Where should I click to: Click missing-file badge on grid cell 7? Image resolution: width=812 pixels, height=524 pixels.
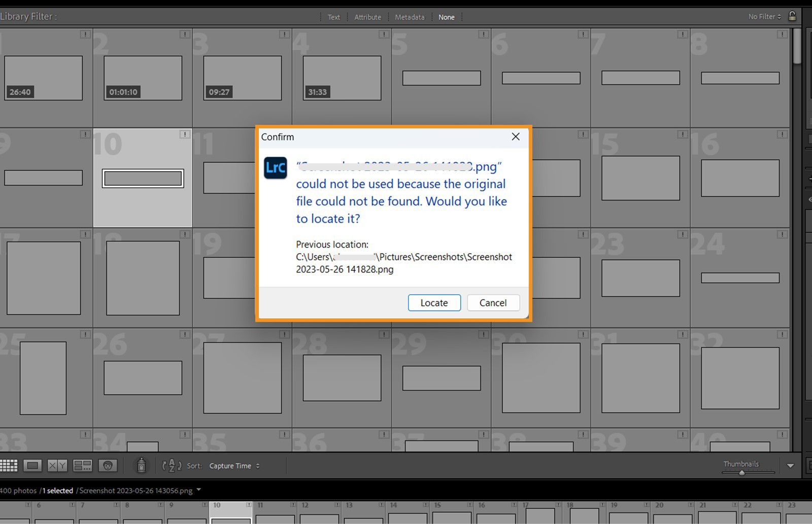pyautogui.click(x=683, y=34)
